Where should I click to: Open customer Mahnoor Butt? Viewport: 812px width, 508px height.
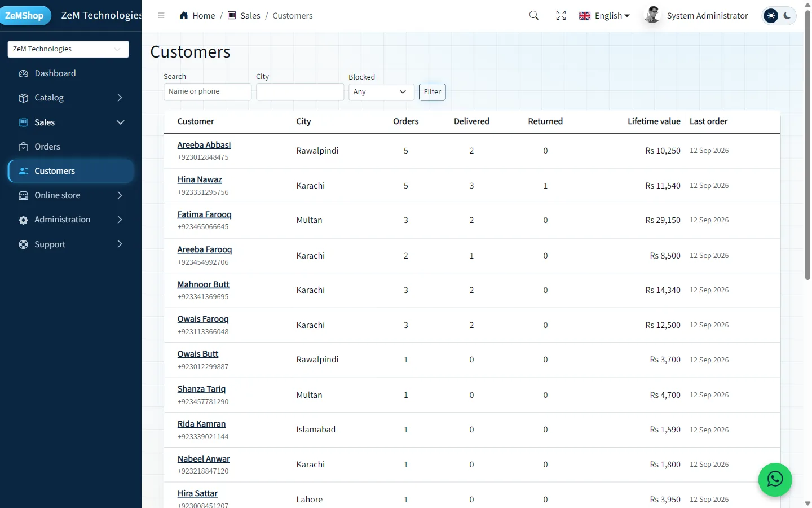[x=204, y=284]
